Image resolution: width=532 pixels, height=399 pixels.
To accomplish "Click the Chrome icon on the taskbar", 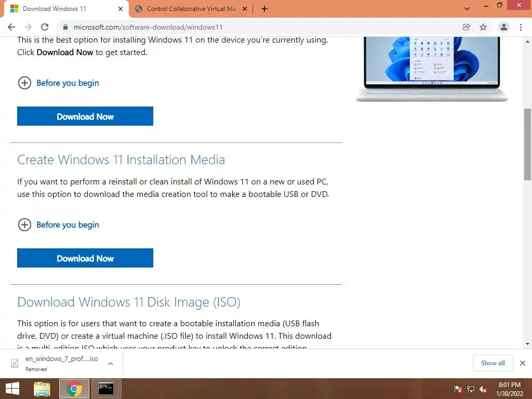I will (x=74, y=389).
